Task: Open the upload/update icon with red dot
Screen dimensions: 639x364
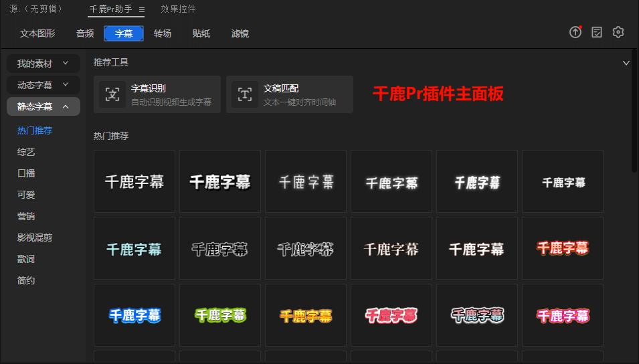Action: tap(575, 32)
